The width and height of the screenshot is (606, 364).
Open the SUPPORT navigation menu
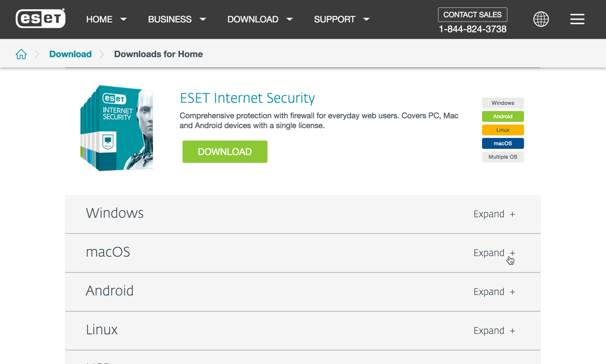334,19
